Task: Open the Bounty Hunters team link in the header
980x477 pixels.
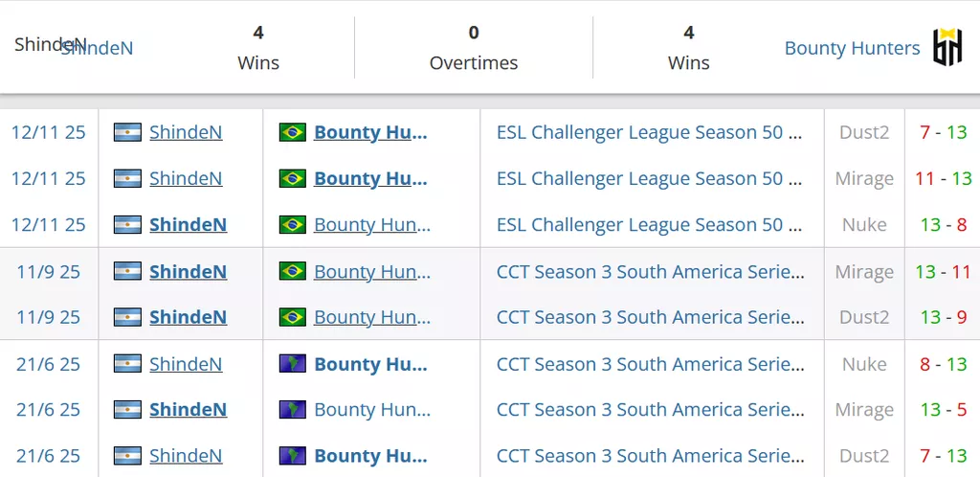Action: click(x=852, y=48)
